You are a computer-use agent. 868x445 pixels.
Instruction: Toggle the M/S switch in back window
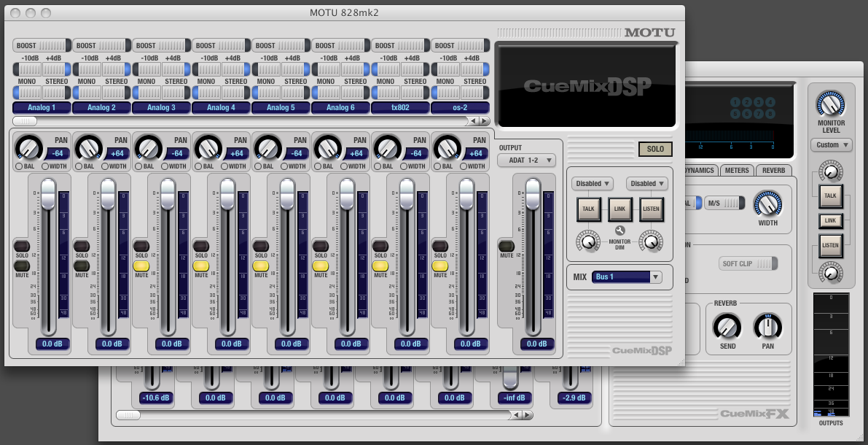pos(724,204)
